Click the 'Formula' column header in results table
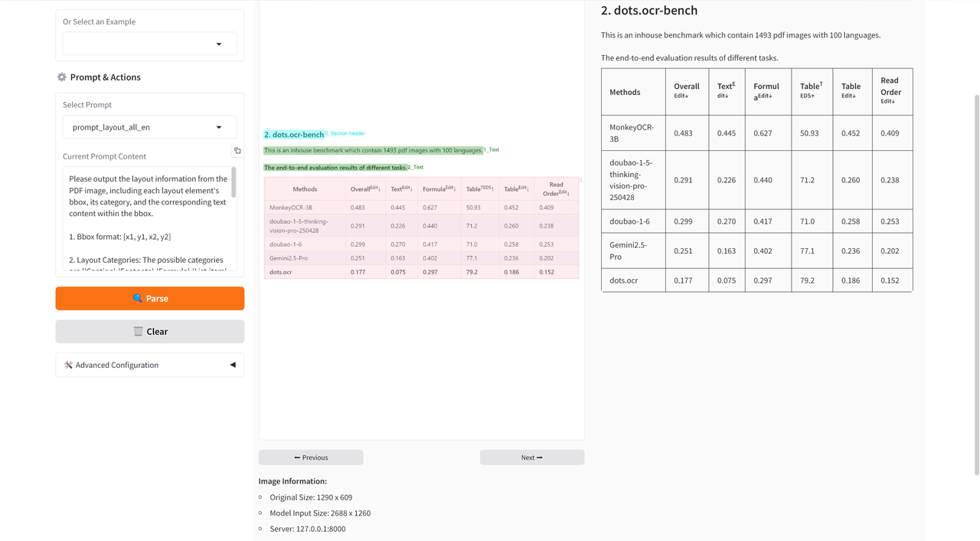This screenshot has width=980, height=541. [x=766, y=90]
